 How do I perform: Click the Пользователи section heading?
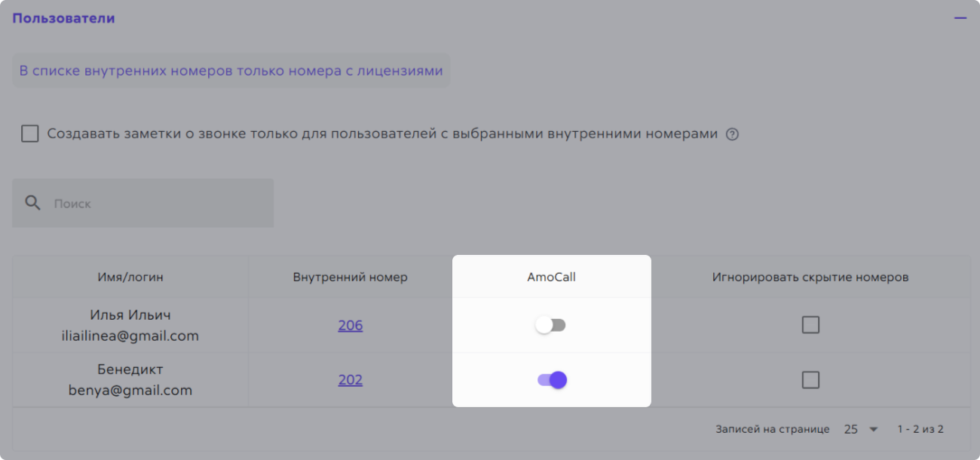[x=63, y=18]
